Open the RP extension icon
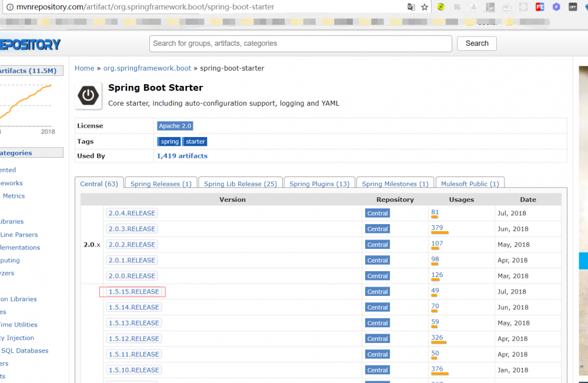The image size is (588, 383). coord(490,6)
